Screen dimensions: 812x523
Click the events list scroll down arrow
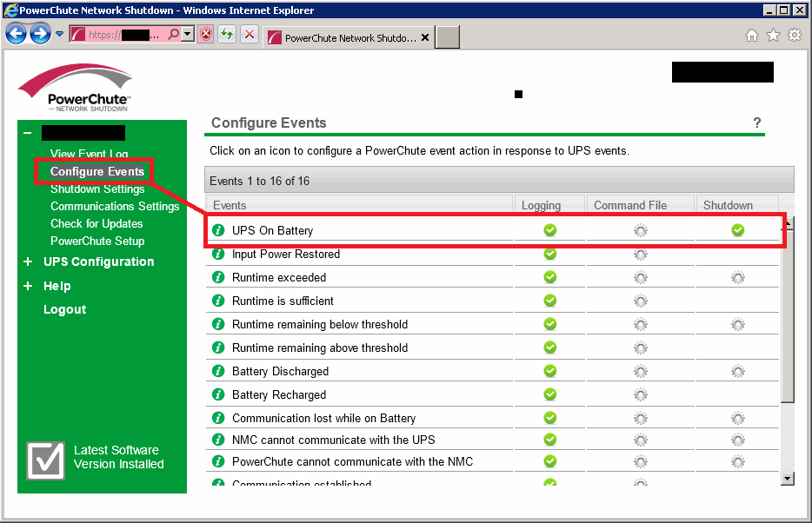click(787, 479)
